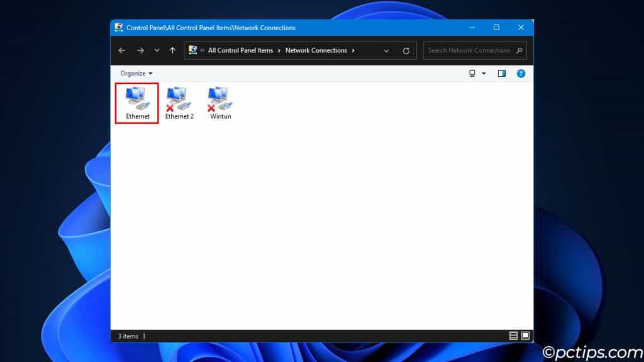644x362 pixels.
Task: Click the Refresh icon in the address bar
Action: click(408, 50)
